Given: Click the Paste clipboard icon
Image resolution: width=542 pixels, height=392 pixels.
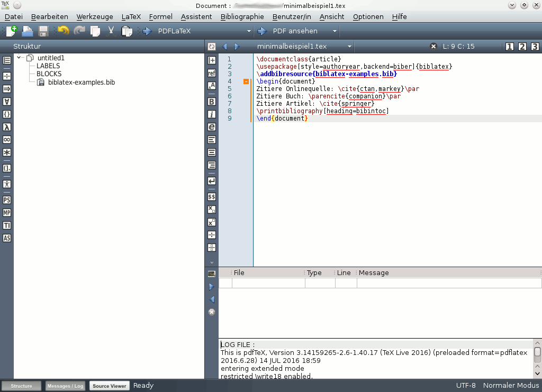Looking at the screenshot, I should coord(127,31).
